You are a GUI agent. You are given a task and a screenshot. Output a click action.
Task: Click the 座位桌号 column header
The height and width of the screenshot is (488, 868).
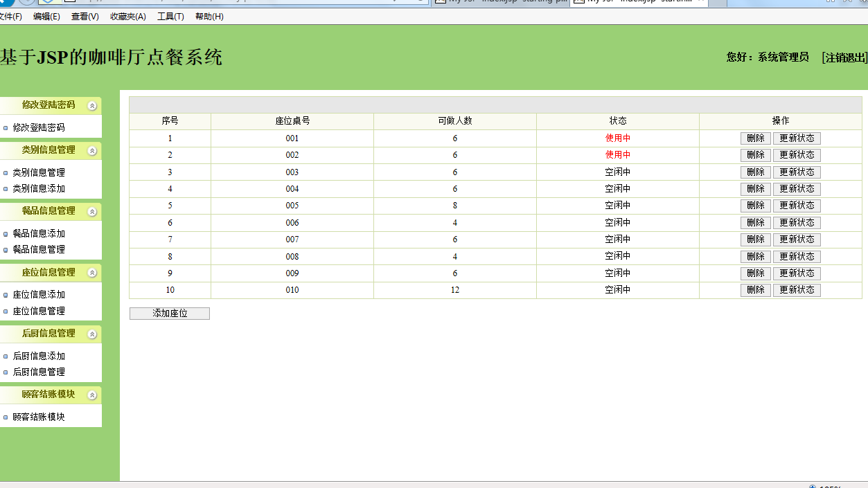[292, 121]
